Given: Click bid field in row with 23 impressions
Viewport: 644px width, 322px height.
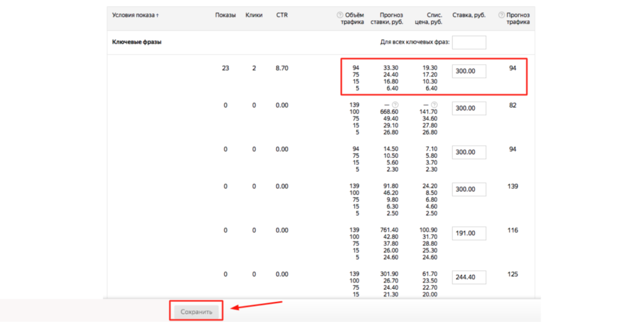Looking at the screenshot, I should coord(469,71).
